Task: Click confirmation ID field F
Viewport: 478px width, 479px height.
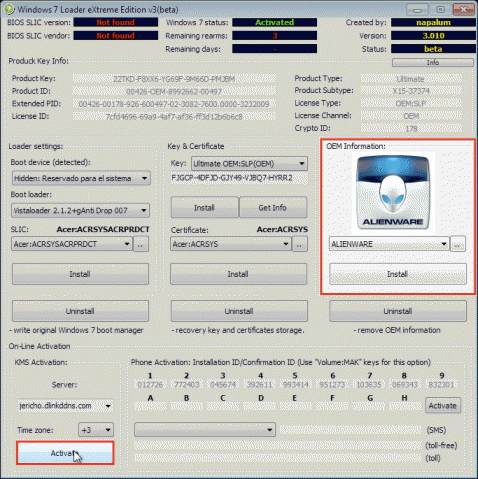Action: (x=332, y=406)
